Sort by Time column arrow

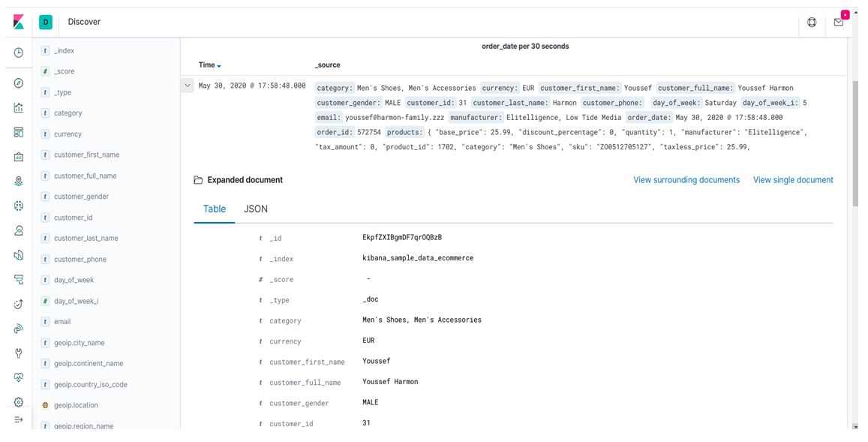click(x=219, y=66)
